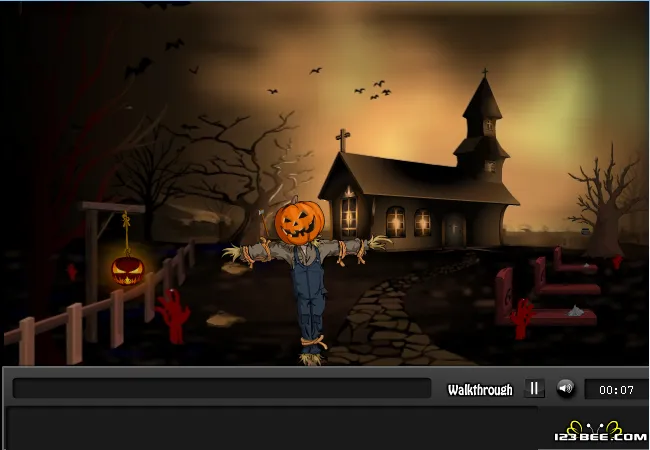
Task: Click the dirt mound near the fence
Action: pos(226,319)
